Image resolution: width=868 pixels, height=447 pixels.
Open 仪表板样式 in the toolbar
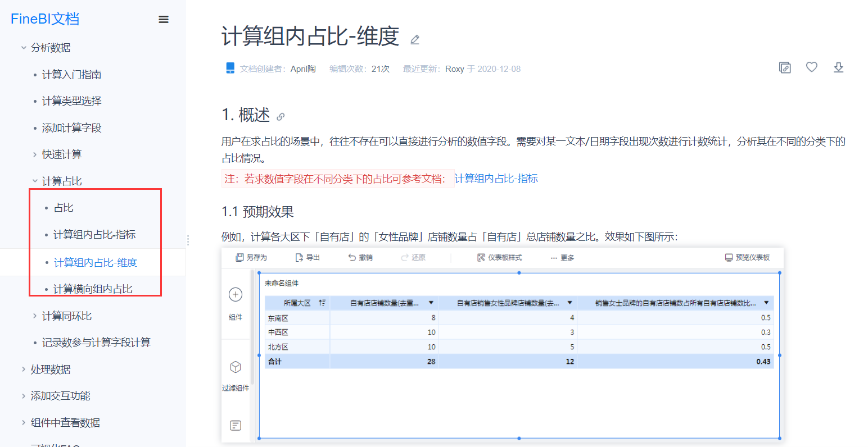tap(500, 257)
